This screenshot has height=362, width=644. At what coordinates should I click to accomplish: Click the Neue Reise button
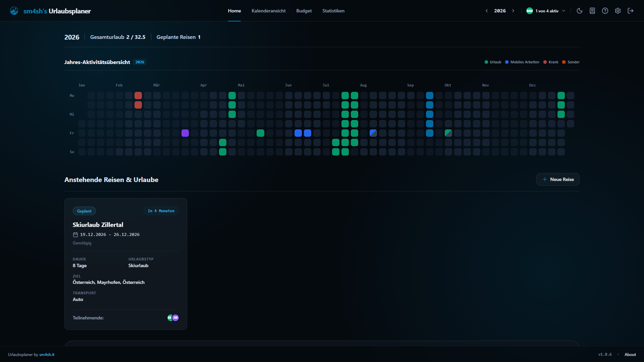[558, 179]
